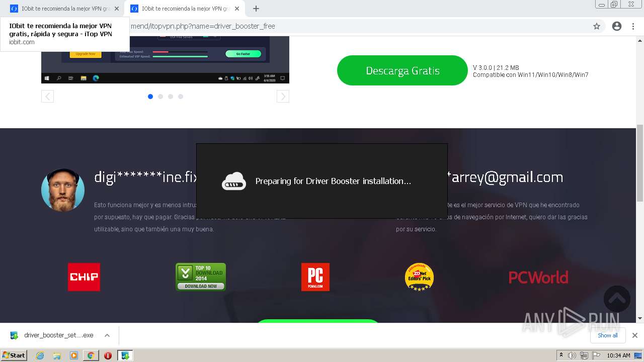Launch Internet Explorer from taskbar

[x=40, y=355]
